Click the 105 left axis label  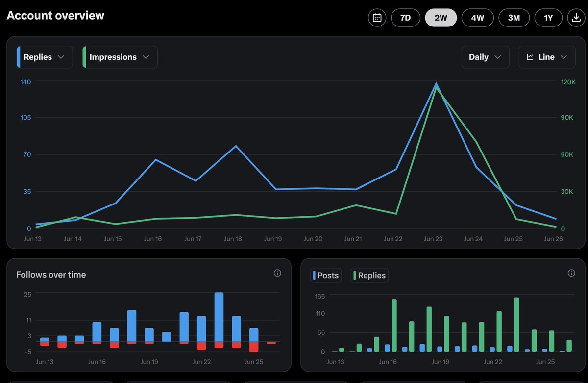(25, 117)
